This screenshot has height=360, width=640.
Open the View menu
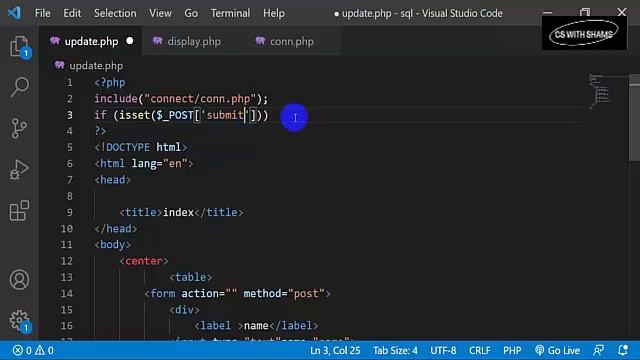(x=160, y=13)
